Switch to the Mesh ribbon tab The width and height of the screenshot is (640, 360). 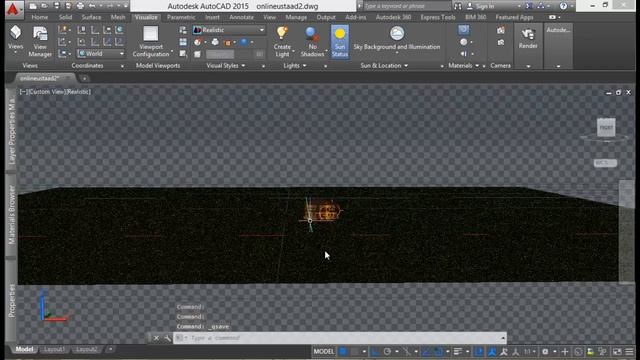118,17
